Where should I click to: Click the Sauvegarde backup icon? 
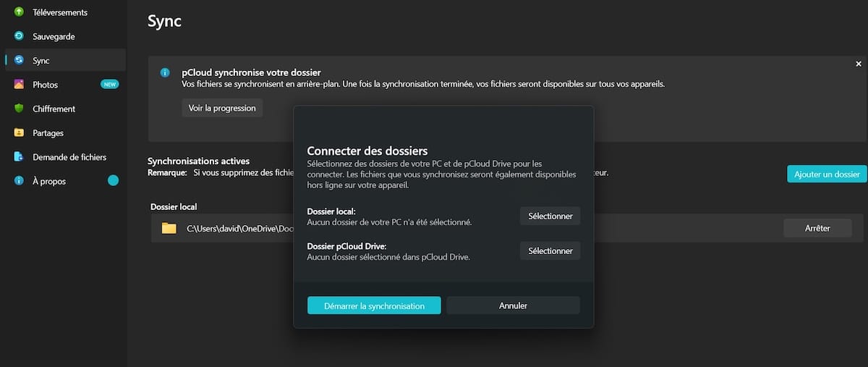pyautogui.click(x=19, y=36)
